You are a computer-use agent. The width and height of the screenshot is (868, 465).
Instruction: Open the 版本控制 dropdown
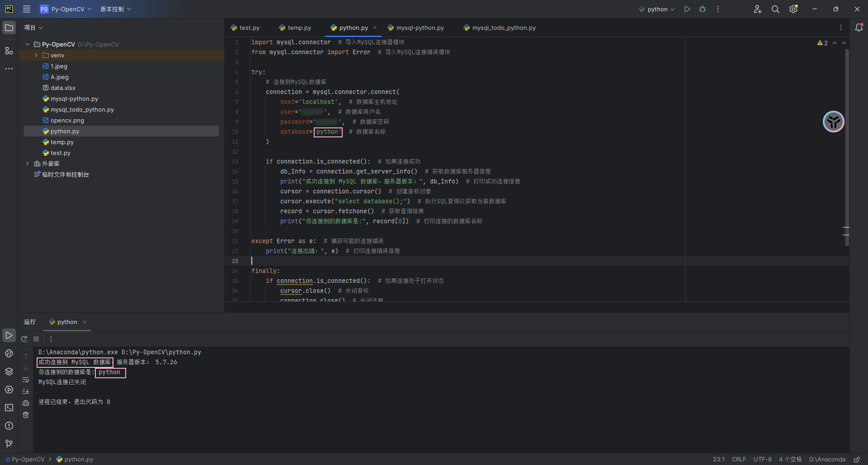click(x=116, y=9)
